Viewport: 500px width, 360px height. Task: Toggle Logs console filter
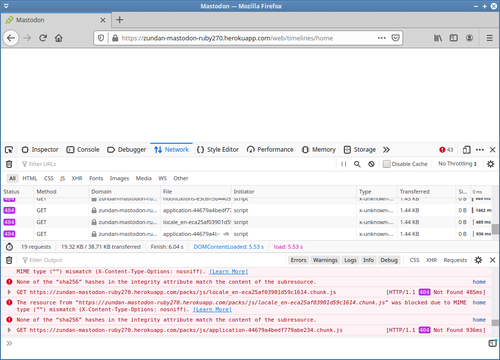[350, 260]
